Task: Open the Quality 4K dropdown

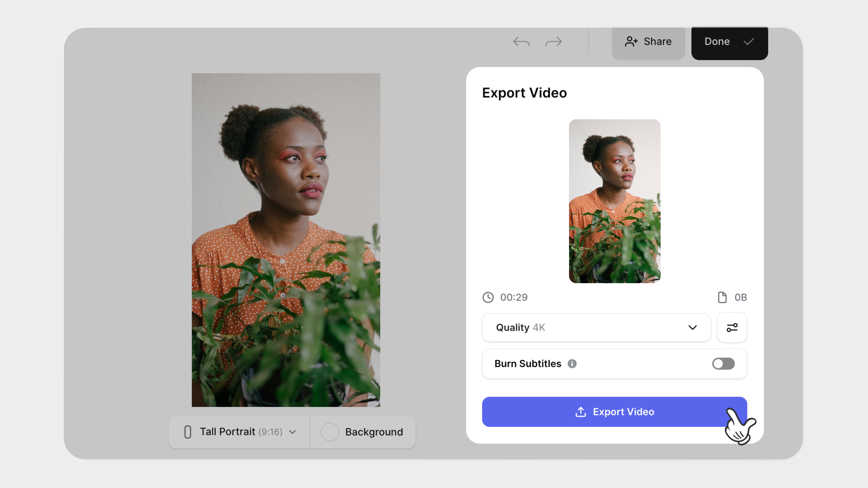Action: click(596, 327)
